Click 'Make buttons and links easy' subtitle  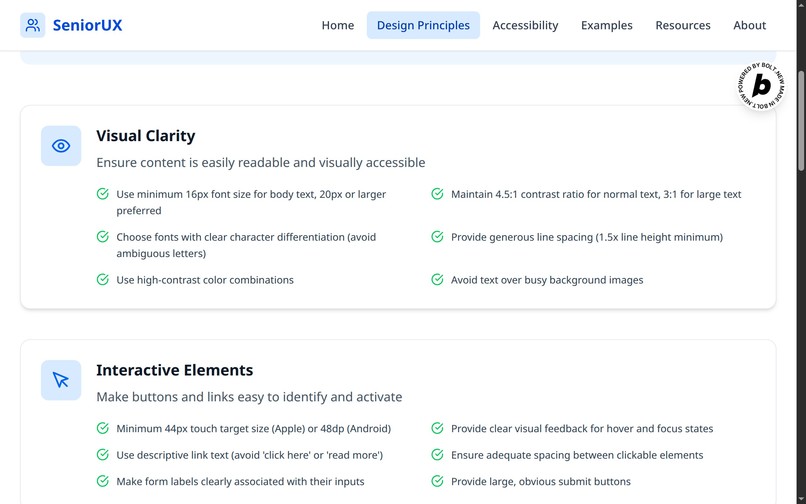(x=249, y=397)
